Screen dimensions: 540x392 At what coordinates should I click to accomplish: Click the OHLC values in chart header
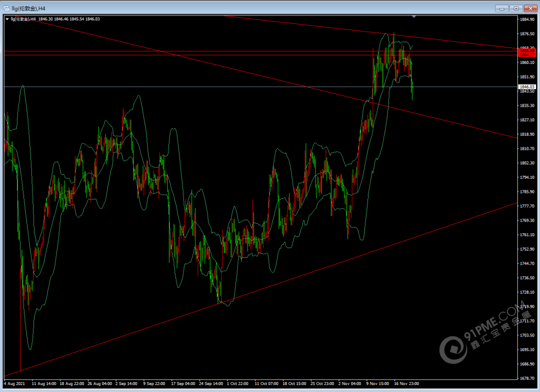[x=69, y=19]
